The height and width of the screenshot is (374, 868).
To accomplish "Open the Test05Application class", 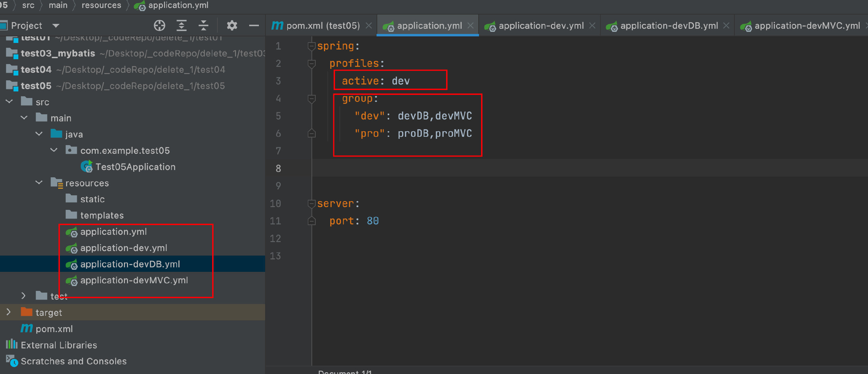I will (135, 167).
